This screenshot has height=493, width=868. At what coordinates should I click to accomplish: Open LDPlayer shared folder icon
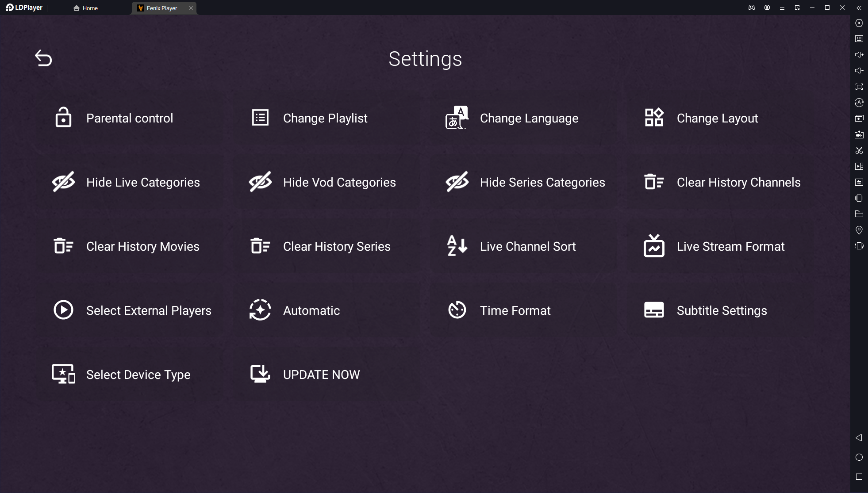point(859,214)
